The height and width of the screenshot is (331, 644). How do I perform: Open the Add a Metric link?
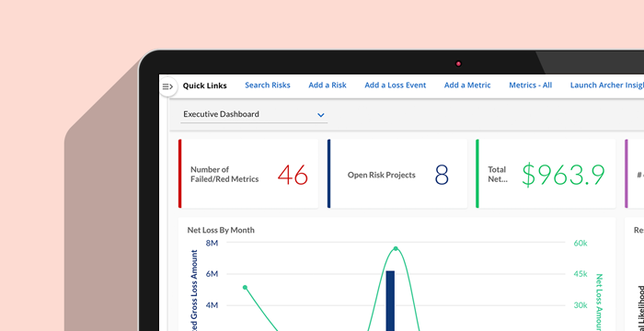[x=467, y=86]
